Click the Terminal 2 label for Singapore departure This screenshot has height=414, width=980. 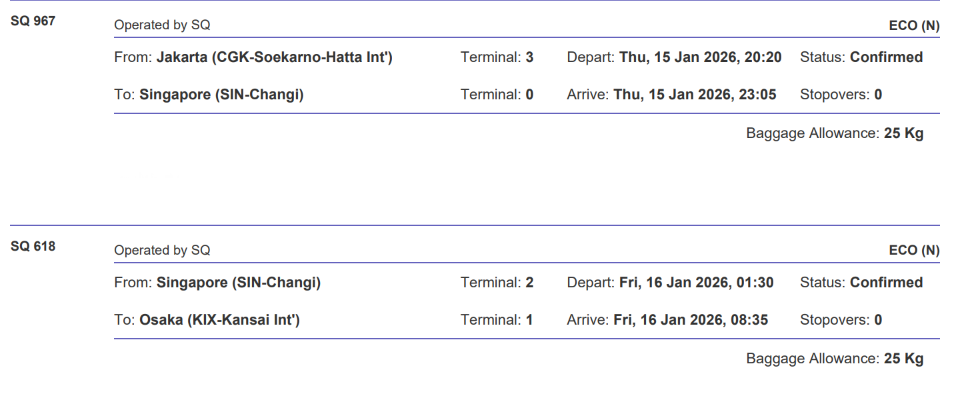pos(497,283)
